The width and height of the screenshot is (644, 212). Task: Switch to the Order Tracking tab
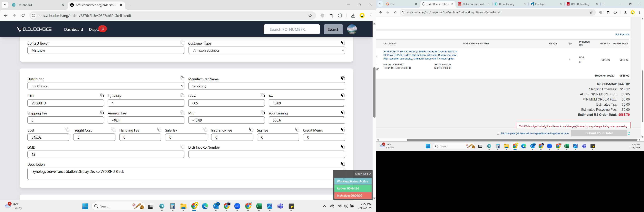click(510, 4)
